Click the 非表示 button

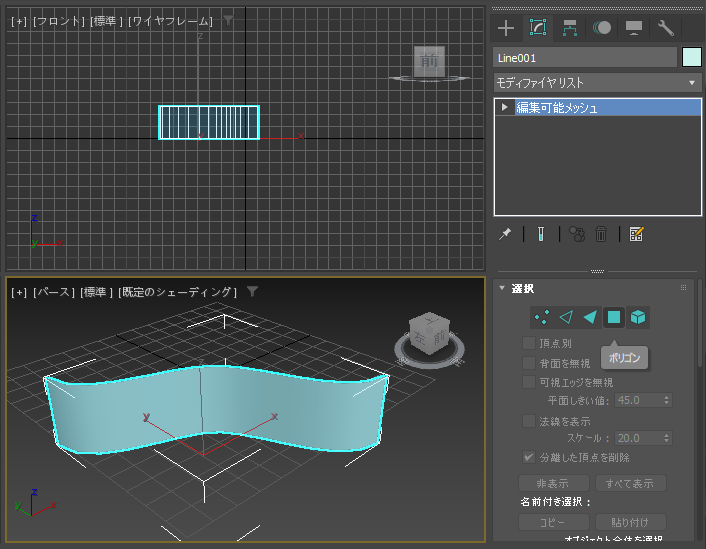pos(554,484)
